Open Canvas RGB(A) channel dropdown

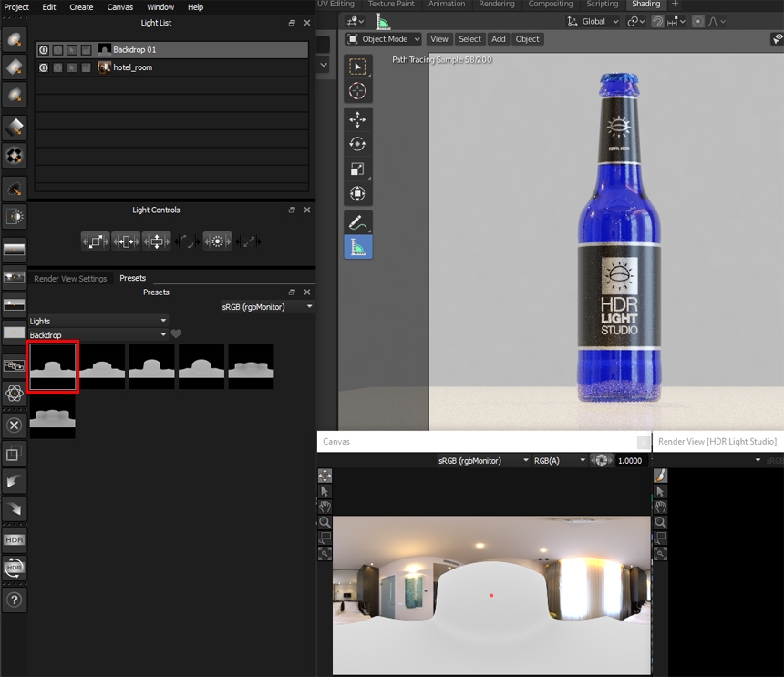pyautogui.click(x=560, y=461)
